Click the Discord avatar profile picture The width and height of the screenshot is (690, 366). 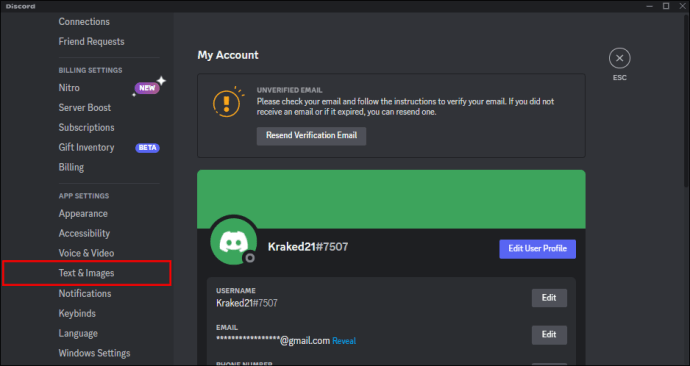pos(234,241)
